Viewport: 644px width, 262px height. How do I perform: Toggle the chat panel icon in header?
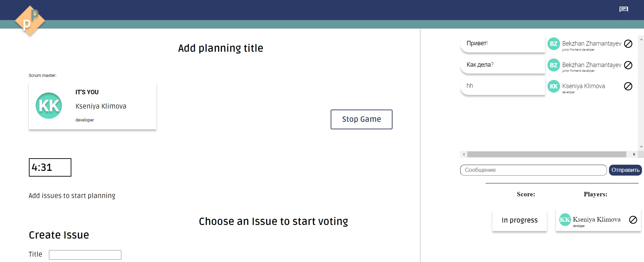click(624, 9)
